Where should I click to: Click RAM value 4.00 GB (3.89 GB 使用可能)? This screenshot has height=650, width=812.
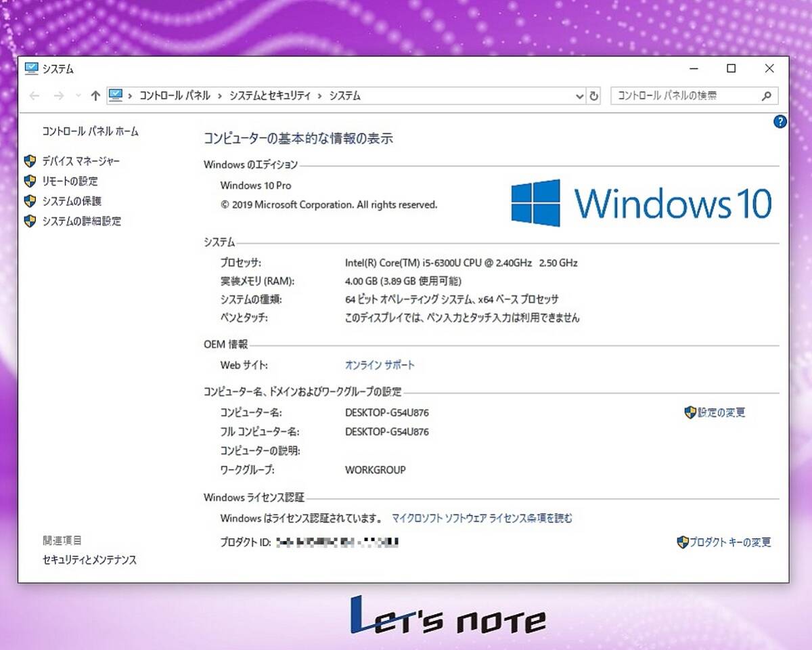[x=403, y=281]
